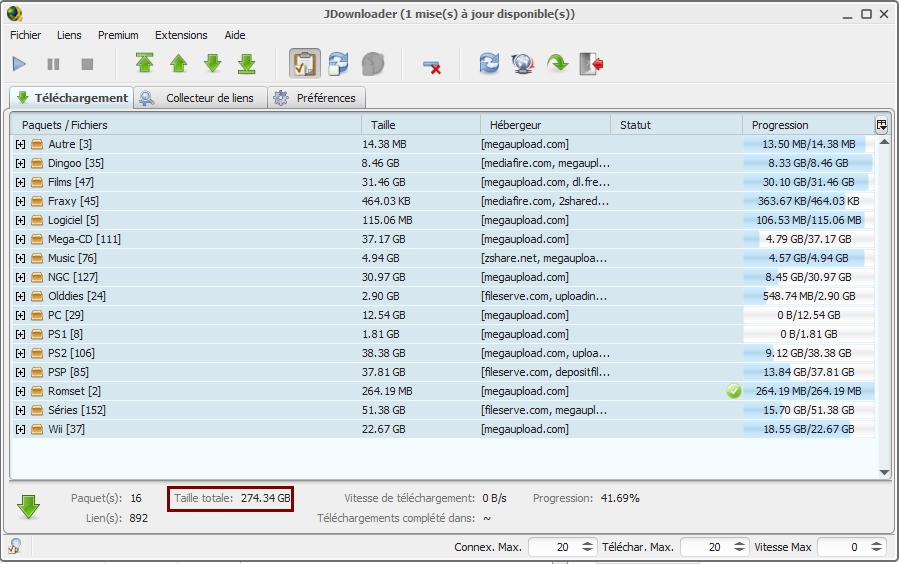Open the Liens menu
The height and width of the screenshot is (564, 899).
pyautogui.click(x=69, y=35)
